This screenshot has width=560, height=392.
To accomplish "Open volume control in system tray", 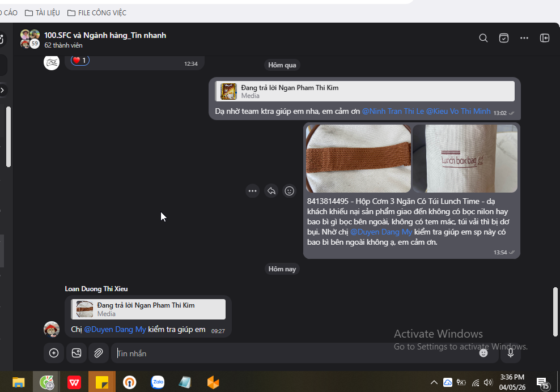I will point(488,383).
